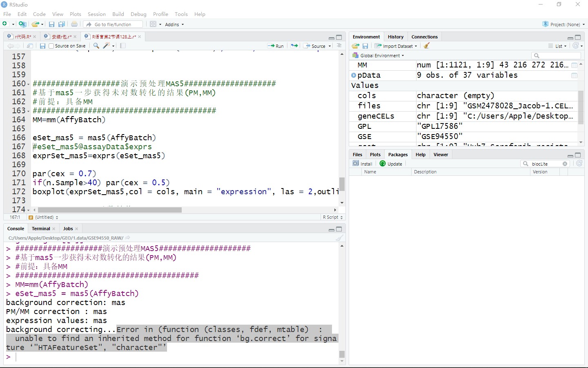Go back to previous source location
588x368 pixels.
click(10, 46)
